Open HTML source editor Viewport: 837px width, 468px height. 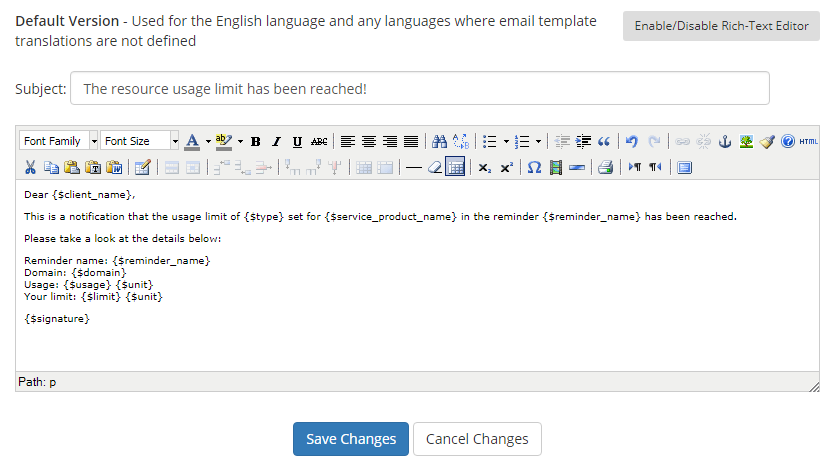click(x=808, y=141)
